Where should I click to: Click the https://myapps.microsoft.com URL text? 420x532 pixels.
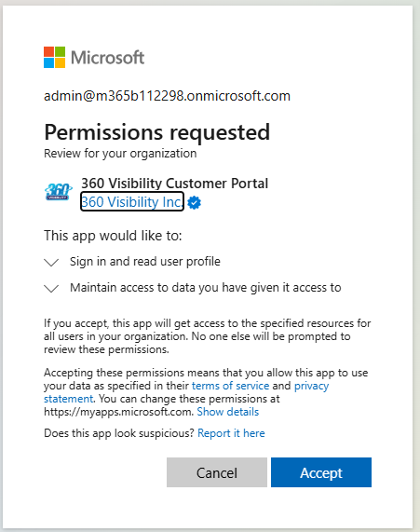coord(119,412)
